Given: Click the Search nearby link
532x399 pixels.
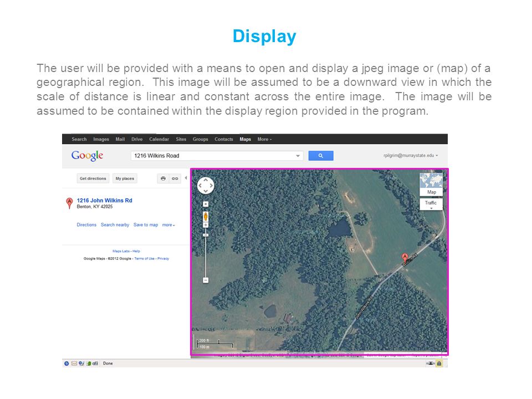Looking at the screenshot, I should click(115, 224).
